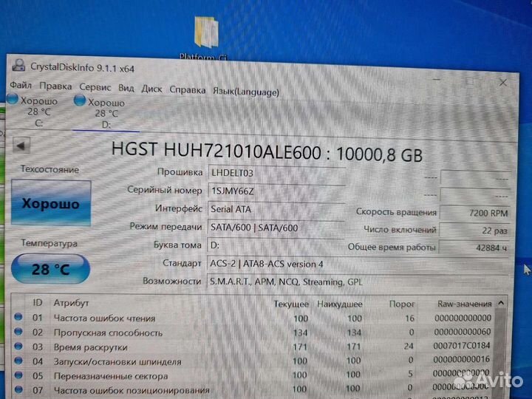Click the Наихудшее column header
Viewport: 532px width, 399px height.
coord(340,304)
